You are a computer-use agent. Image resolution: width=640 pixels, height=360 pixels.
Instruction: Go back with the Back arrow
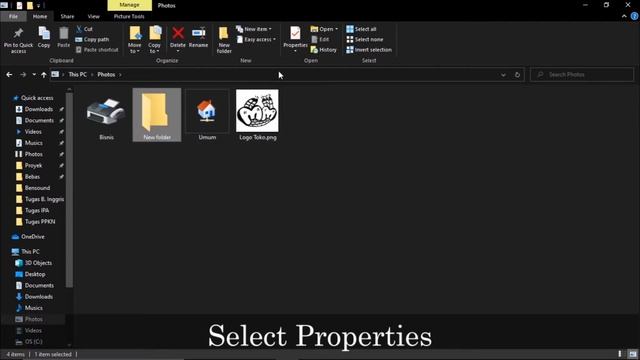[9, 75]
